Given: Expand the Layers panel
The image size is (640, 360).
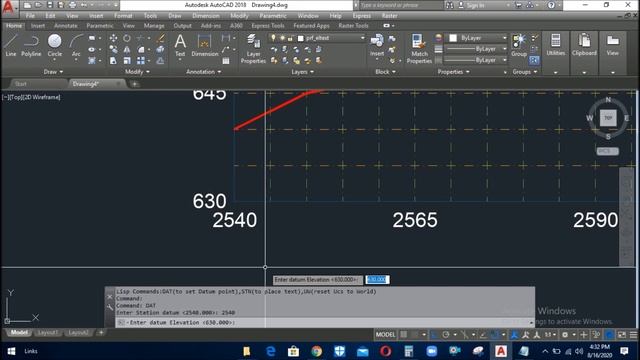Looking at the screenshot, I should pyautogui.click(x=302, y=72).
